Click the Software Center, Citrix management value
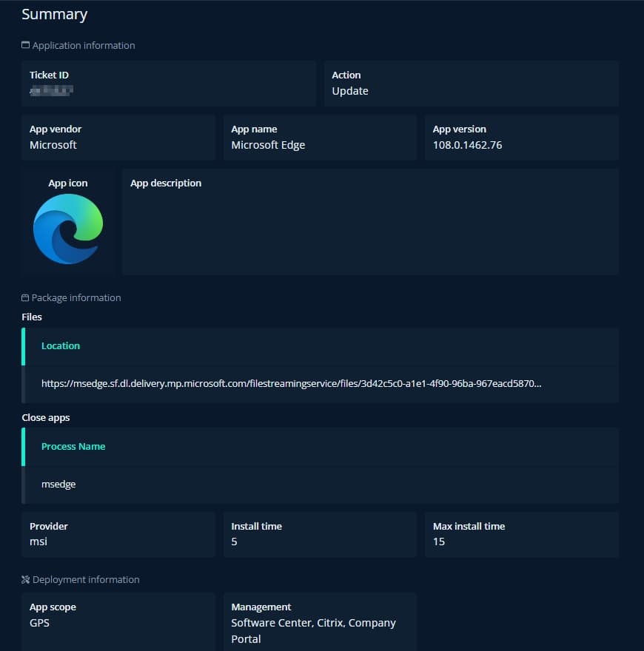Viewport: 644px width, 651px height. [x=313, y=630]
